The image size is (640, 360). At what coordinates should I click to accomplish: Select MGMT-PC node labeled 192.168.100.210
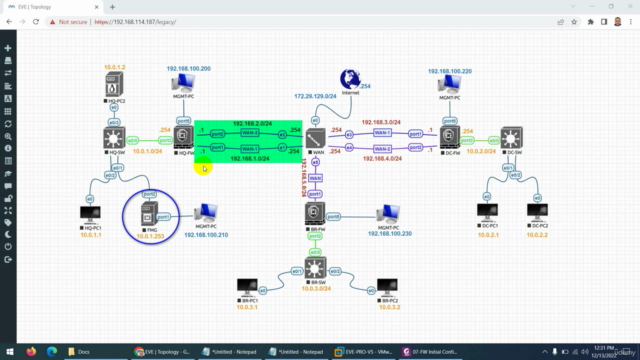point(206,213)
